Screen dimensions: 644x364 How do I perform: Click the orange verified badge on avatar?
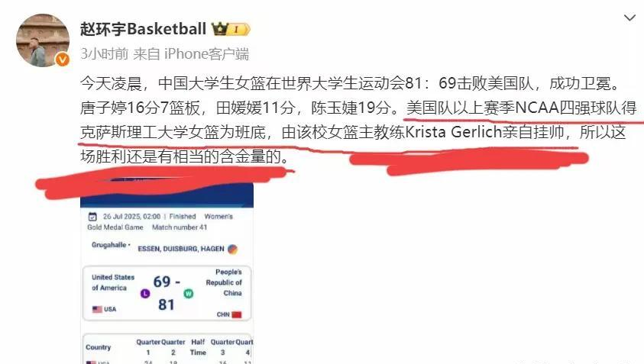63,60
